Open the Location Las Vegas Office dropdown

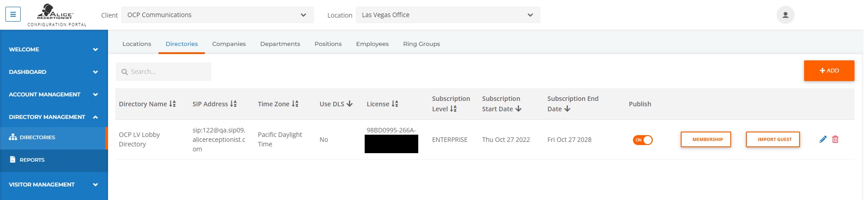pyautogui.click(x=448, y=15)
